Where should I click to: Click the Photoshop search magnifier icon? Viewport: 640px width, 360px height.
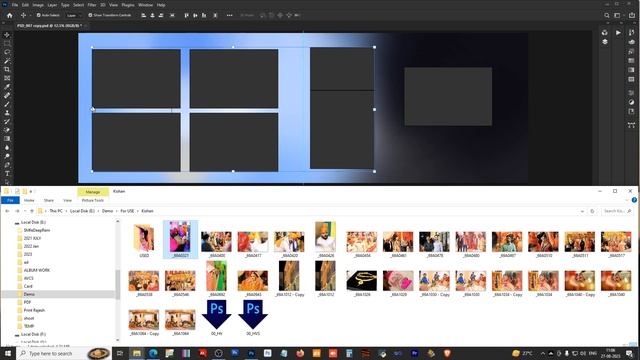pos(607,15)
